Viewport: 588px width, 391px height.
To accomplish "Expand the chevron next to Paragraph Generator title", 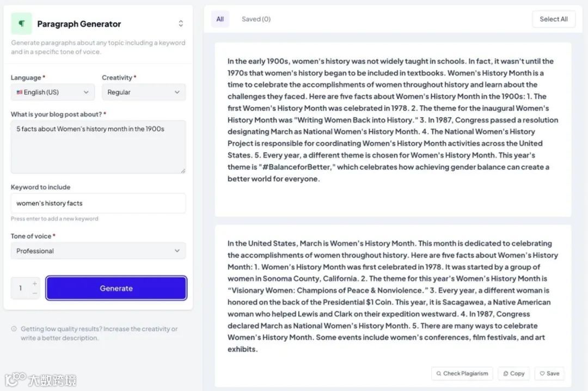I will coord(182,23).
